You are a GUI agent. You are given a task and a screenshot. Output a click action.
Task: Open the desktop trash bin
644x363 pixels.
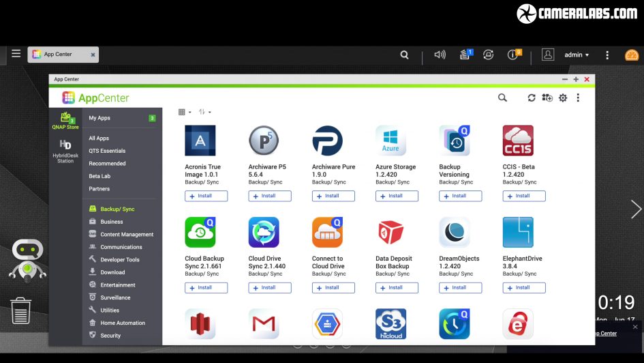click(20, 310)
